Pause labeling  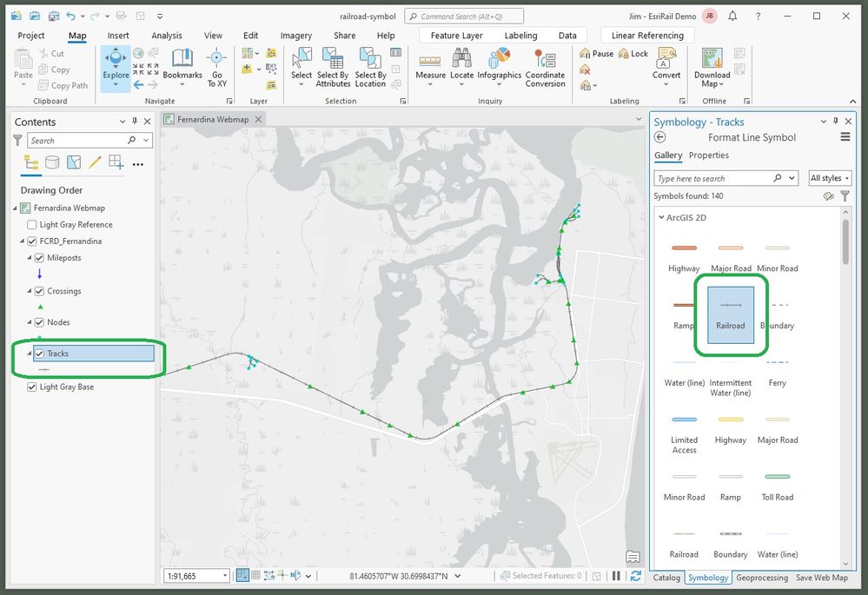coord(596,54)
